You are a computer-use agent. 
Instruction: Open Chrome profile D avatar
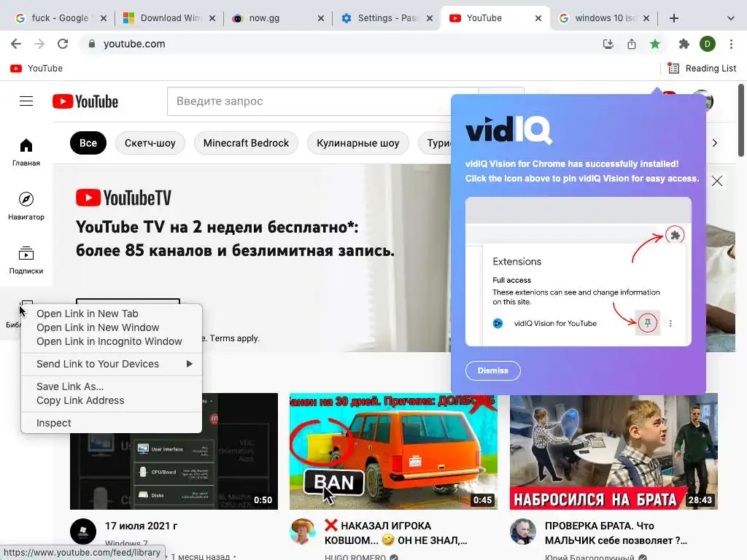(708, 44)
